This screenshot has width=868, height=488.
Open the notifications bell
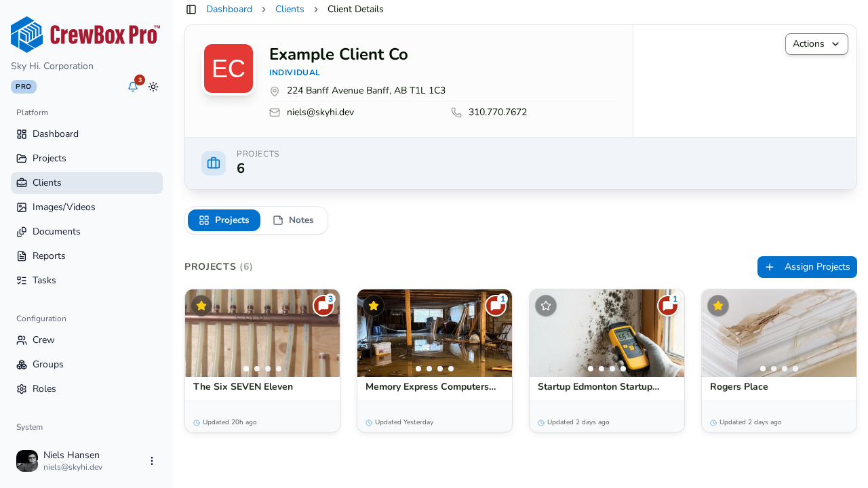(x=133, y=87)
